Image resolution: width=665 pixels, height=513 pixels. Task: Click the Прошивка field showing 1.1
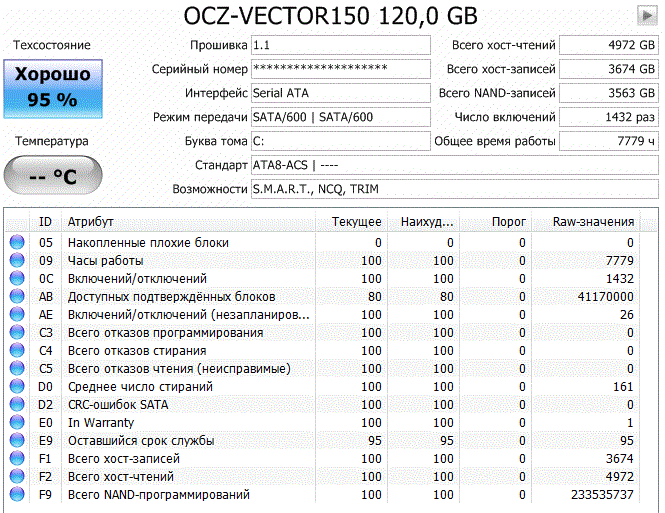coord(341,45)
